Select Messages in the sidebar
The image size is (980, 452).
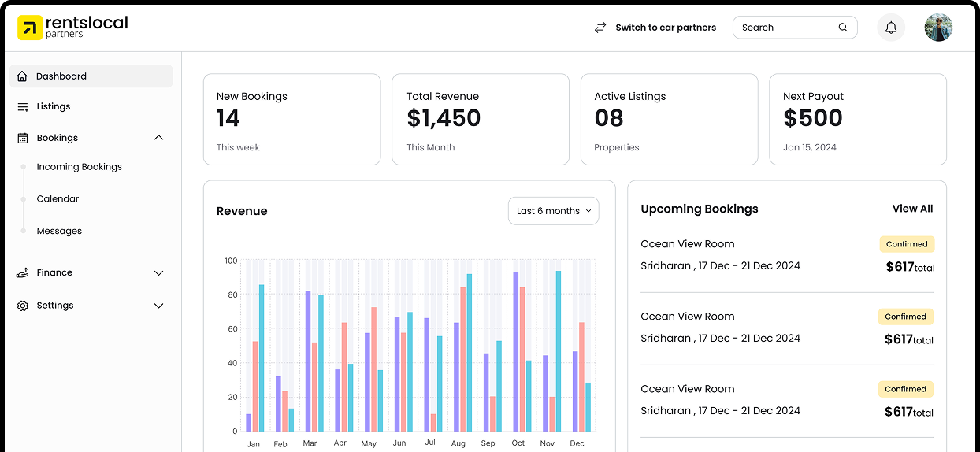pos(59,232)
